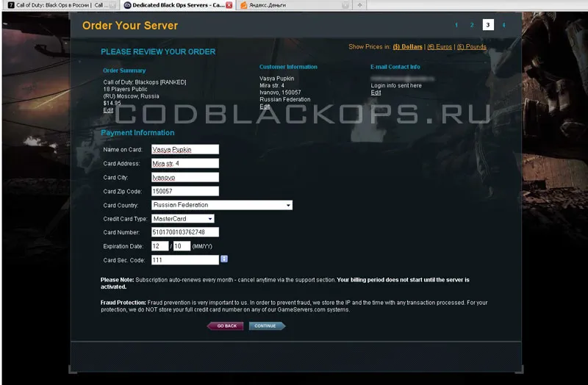Open the Credit Card Type dropdown

click(x=183, y=218)
